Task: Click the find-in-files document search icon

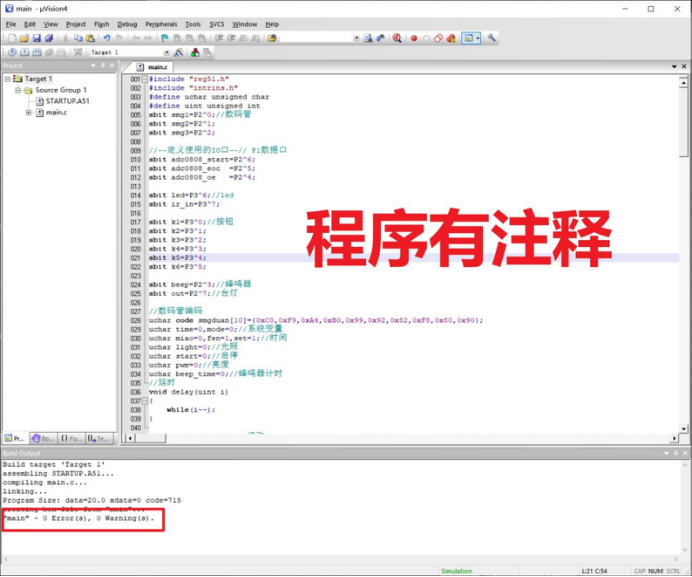Action: click(x=368, y=38)
